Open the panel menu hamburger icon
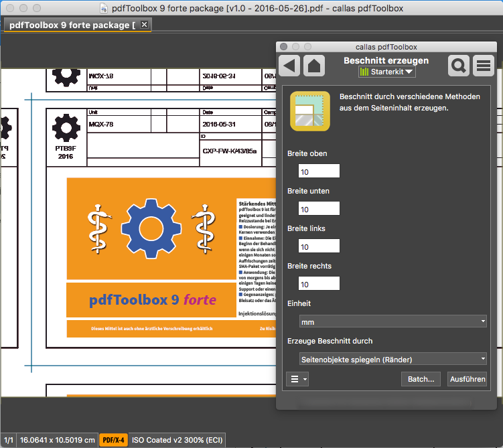Image resolution: width=503 pixels, height=448 pixels. click(483, 66)
